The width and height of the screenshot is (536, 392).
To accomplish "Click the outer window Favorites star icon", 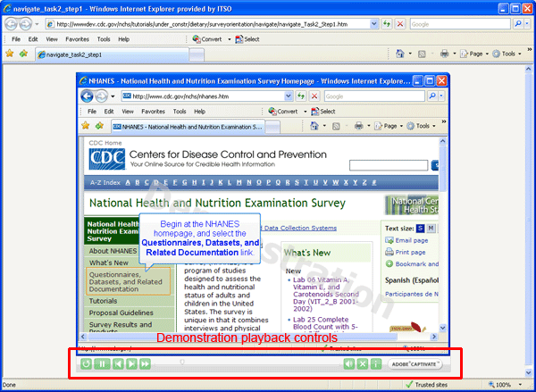I will coord(10,54).
